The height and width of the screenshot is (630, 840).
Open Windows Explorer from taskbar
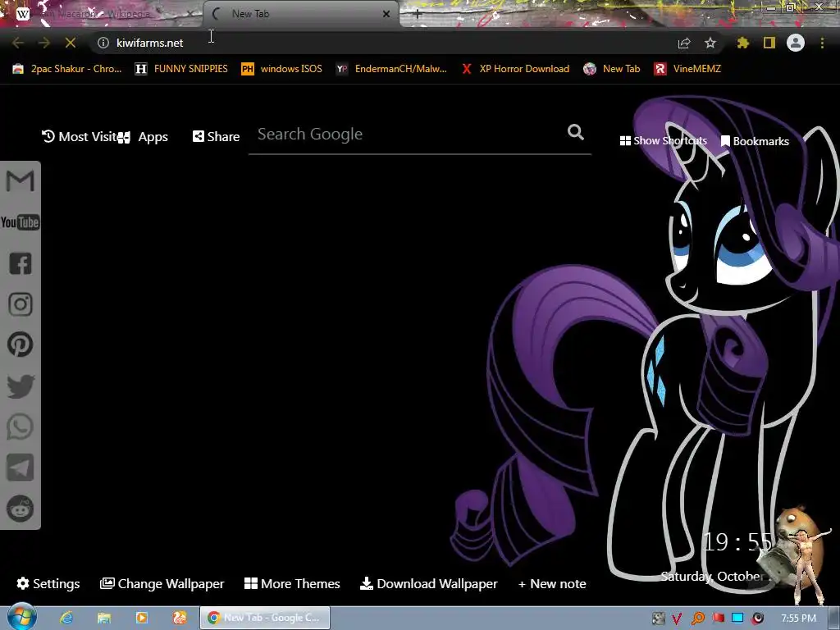click(x=104, y=618)
